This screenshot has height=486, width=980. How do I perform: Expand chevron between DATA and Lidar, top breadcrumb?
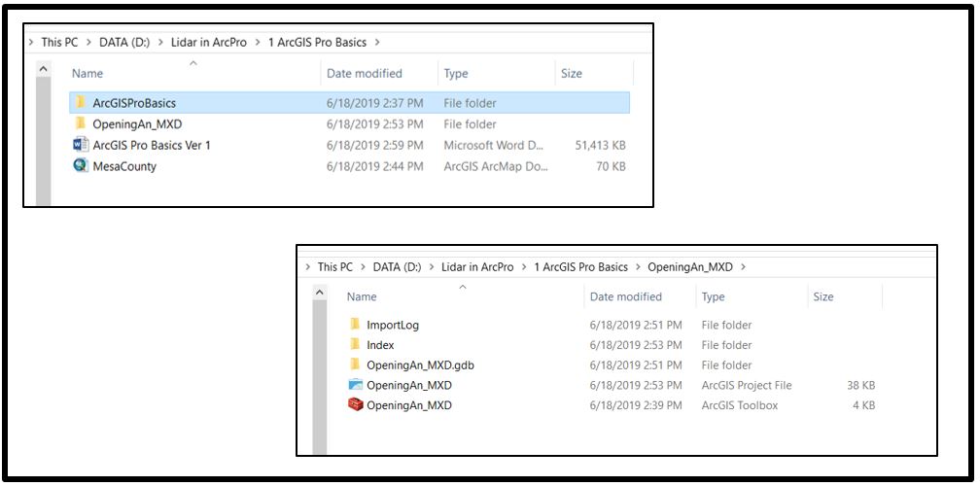coord(158,43)
